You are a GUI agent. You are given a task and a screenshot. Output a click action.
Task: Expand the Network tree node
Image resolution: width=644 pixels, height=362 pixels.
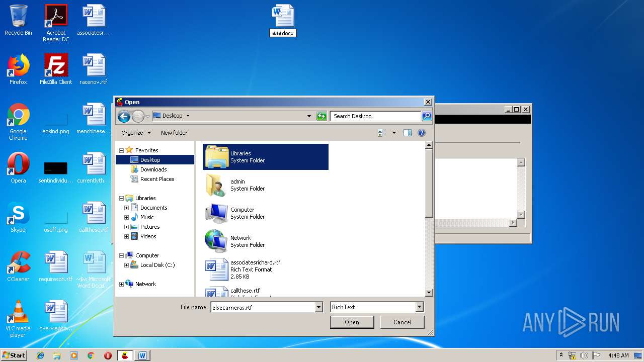coord(121,284)
